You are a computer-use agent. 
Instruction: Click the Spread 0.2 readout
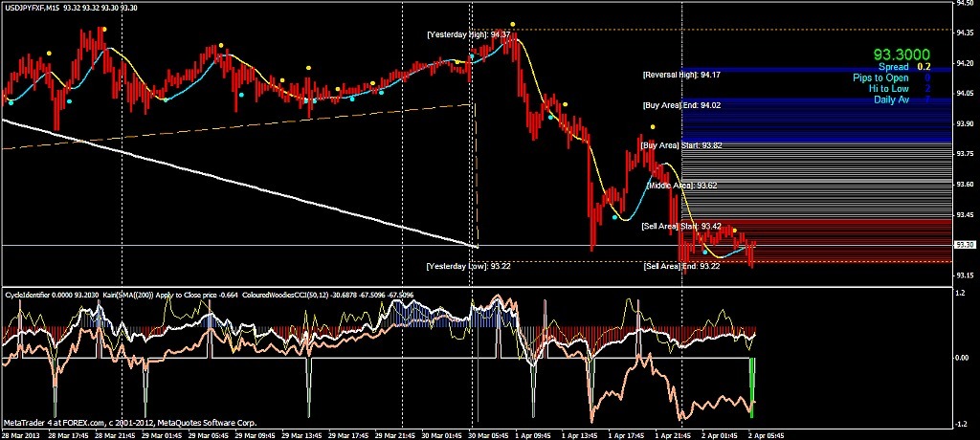[x=904, y=66]
